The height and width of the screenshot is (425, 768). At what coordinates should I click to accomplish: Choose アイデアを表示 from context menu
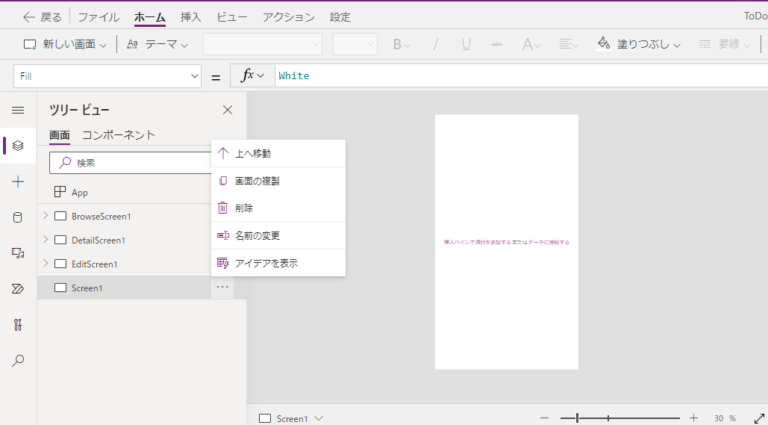point(278,263)
